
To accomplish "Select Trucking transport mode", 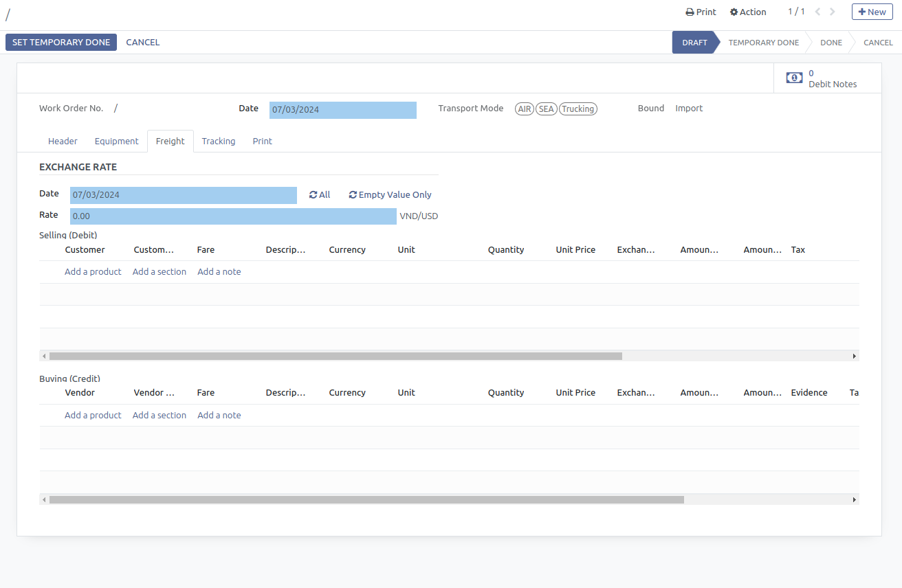I will pos(577,109).
